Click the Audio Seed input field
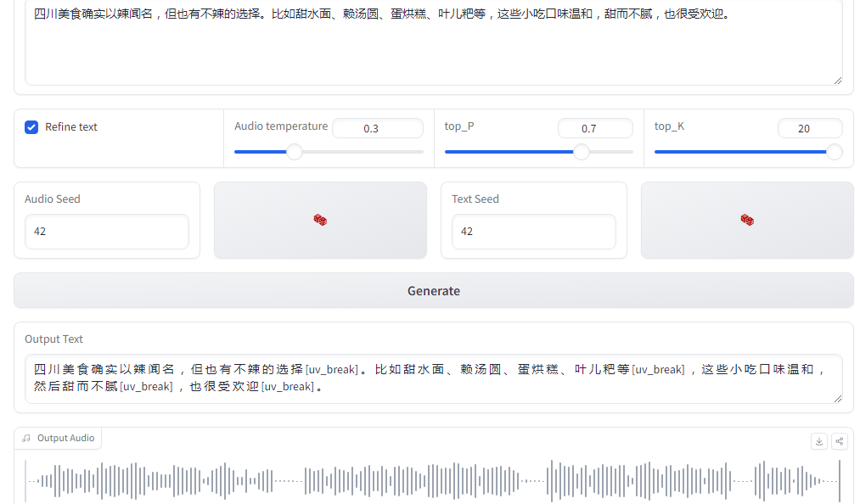 (x=107, y=232)
